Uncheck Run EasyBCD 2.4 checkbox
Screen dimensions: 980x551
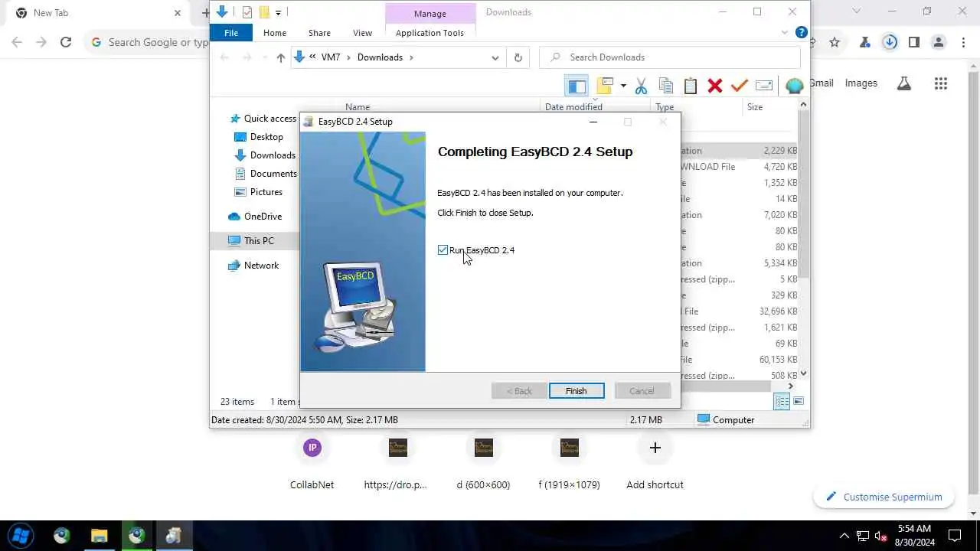coord(443,250)
